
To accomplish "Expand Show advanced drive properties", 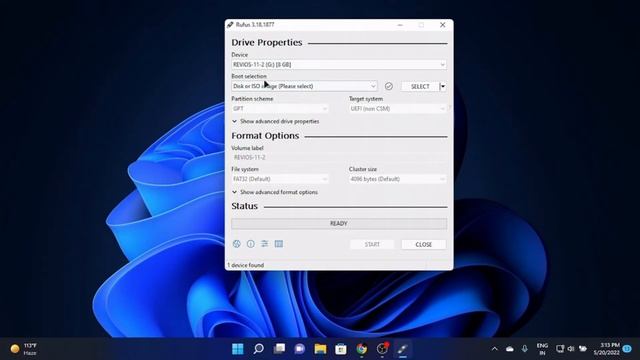I will pyautogui.click(x=276, y=121).
